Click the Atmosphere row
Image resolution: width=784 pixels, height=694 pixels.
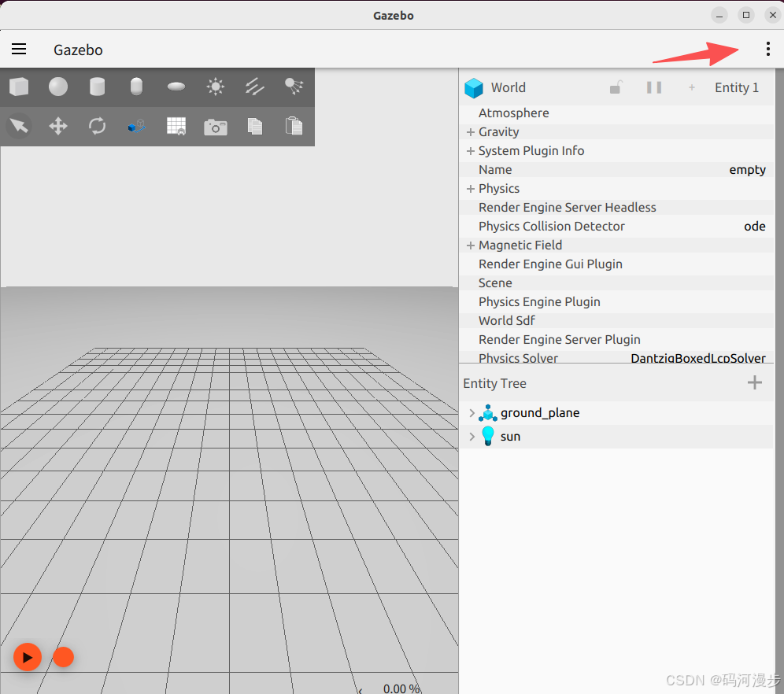pos(616,113)
